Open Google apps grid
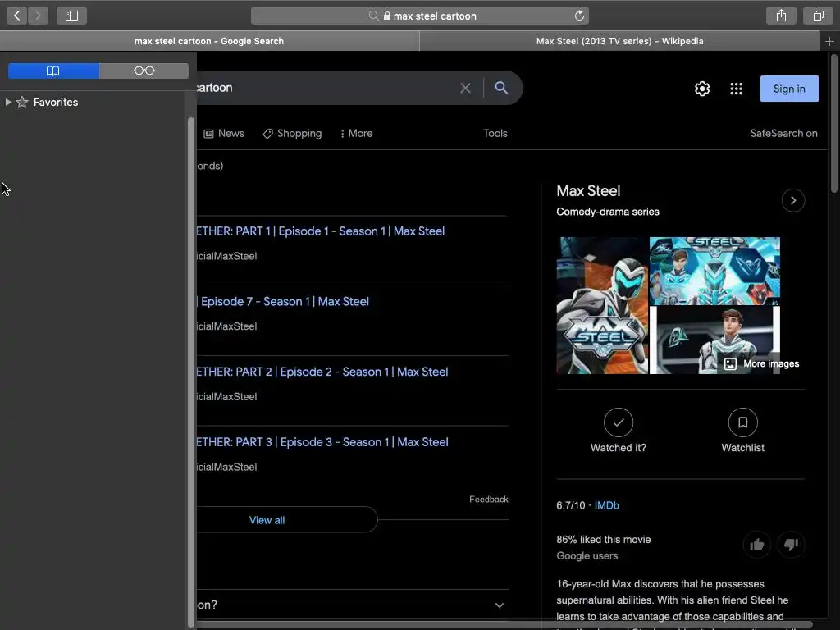Image resolution: width=840 pixels, height=630 pixels. [x=736, y=89]
